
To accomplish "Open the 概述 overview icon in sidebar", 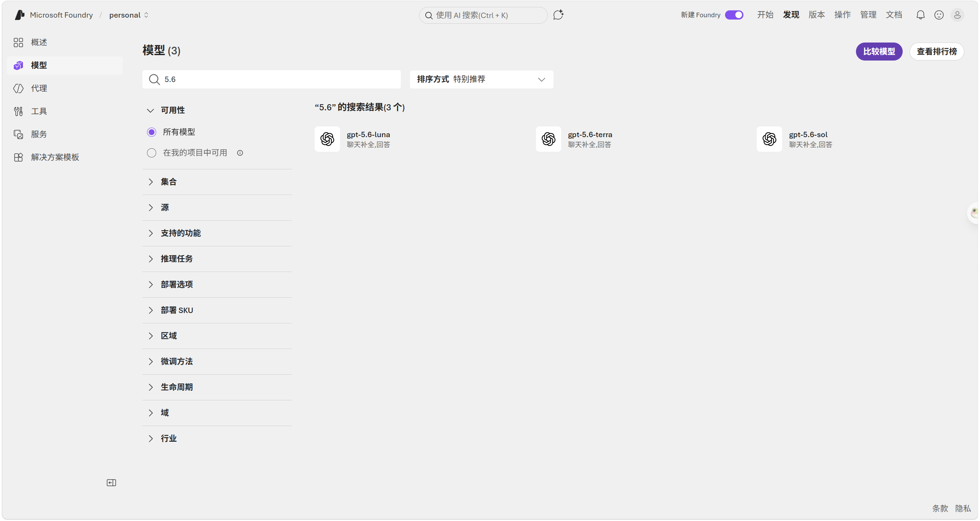I will point(18,43).
